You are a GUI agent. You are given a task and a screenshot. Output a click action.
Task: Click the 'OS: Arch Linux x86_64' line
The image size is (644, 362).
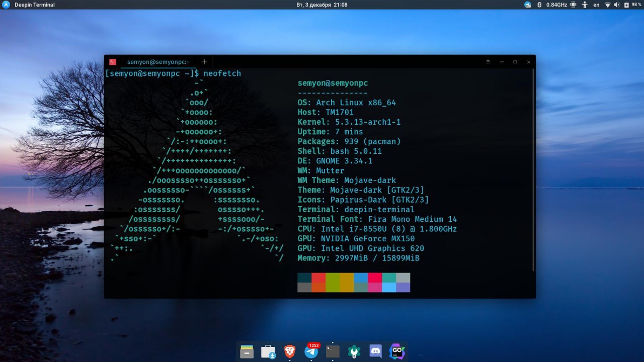coord(347,103)
